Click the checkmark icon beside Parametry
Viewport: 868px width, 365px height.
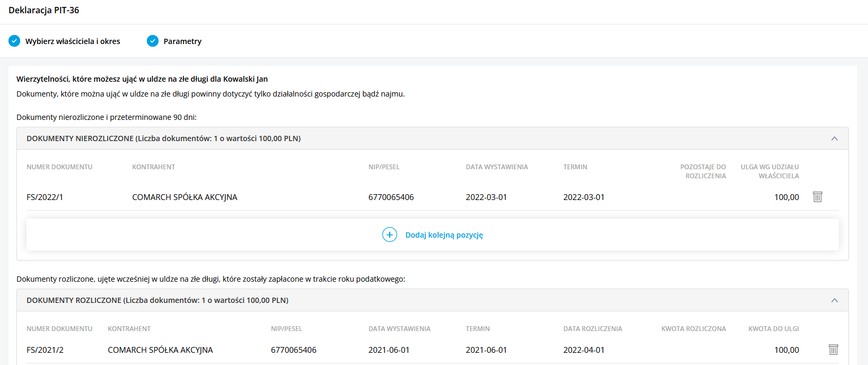(x=153, y=41)
